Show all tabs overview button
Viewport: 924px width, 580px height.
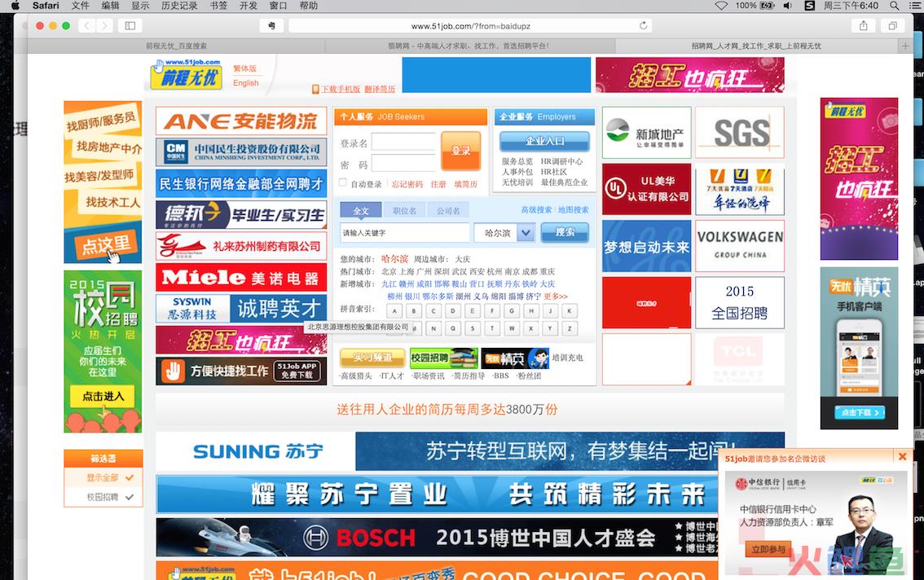[x=893, y=25]
